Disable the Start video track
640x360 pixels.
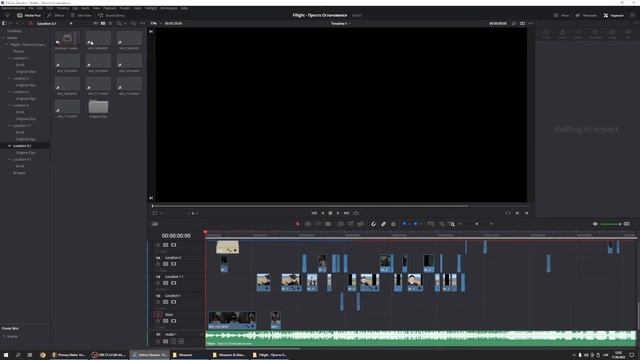point(173,321)
